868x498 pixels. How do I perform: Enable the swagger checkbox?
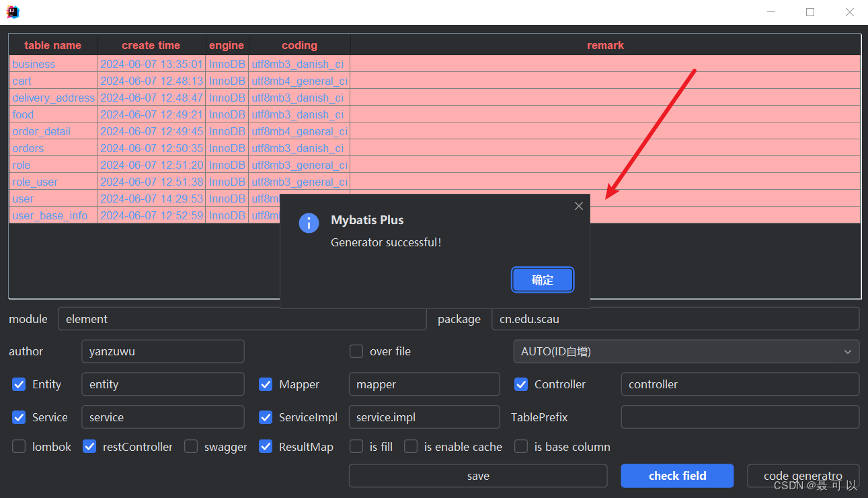tap(191, 447)
